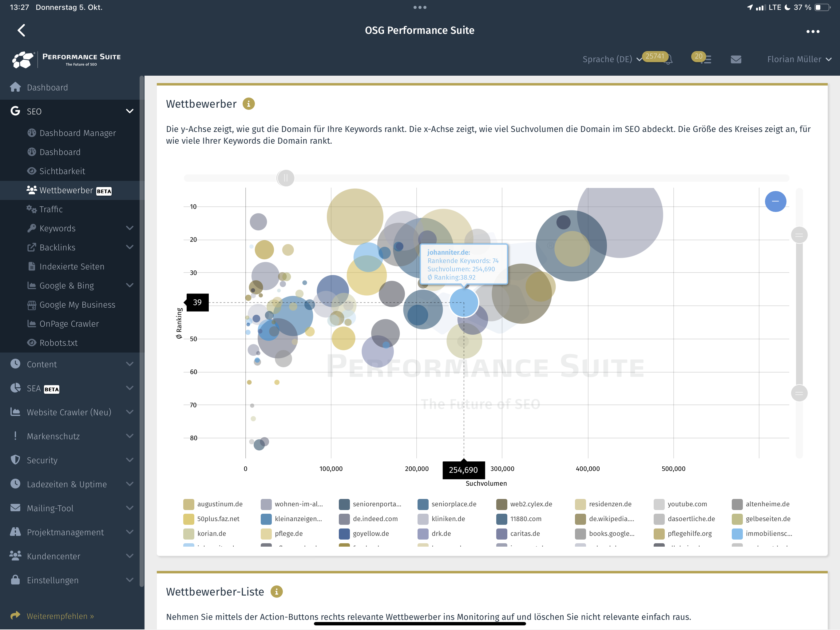This screenshot has width=840, height=630.
Task: Toggle de.indeed.com legend entry
Action: [x=368, y=519]
